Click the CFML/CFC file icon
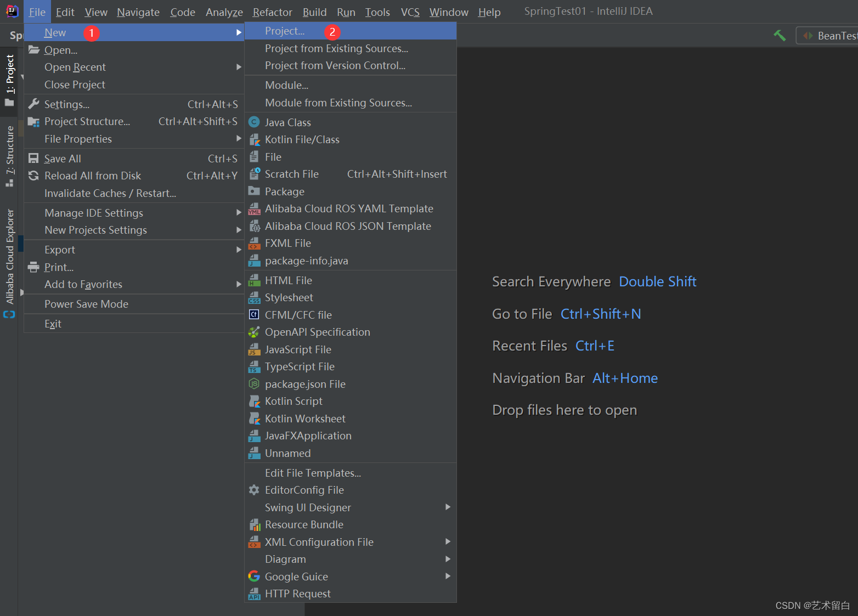 click(254, 315)
